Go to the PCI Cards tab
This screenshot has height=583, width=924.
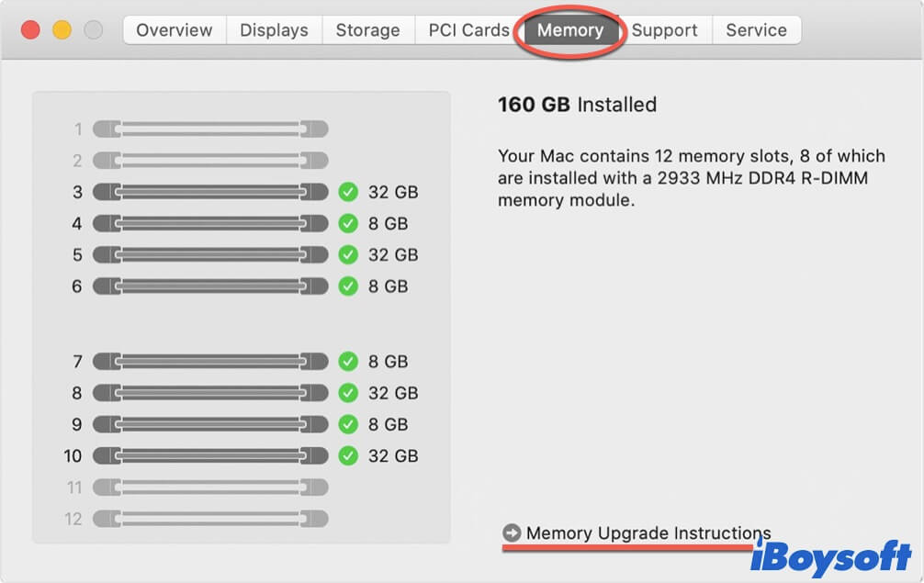(x=468, y=30)
